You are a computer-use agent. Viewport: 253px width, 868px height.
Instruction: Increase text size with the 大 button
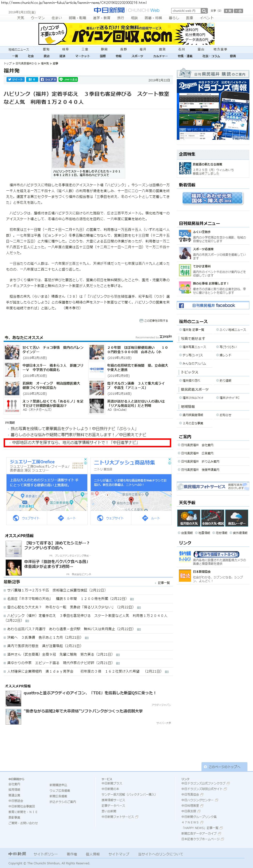click(x=228, y=11)
